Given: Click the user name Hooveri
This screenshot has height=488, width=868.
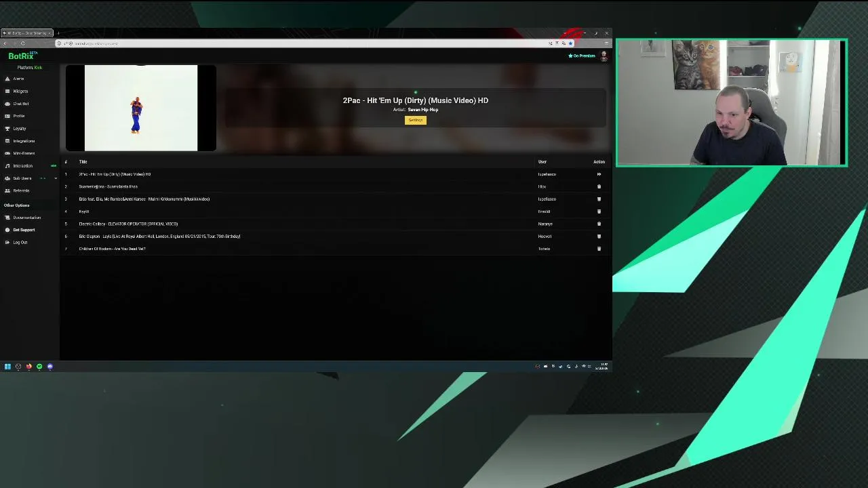Looking at the screenshot, I should click(x=545, y=237).
